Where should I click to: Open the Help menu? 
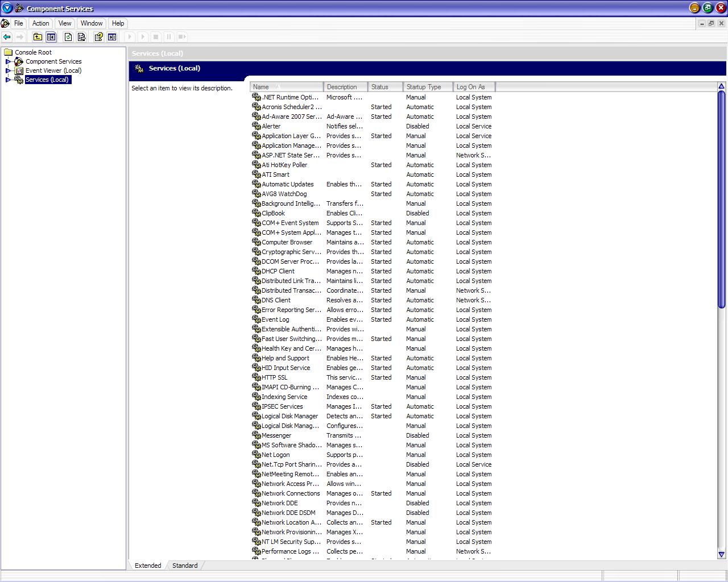point(118,23)
